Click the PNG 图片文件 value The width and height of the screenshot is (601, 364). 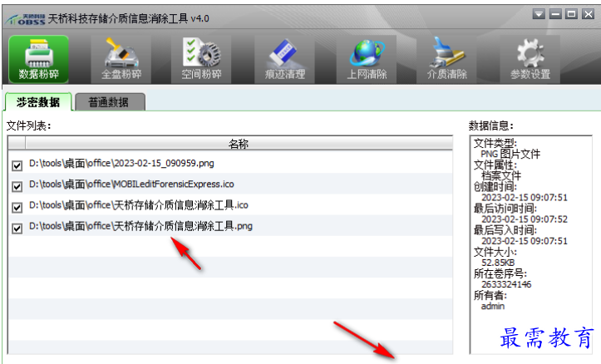510,154
